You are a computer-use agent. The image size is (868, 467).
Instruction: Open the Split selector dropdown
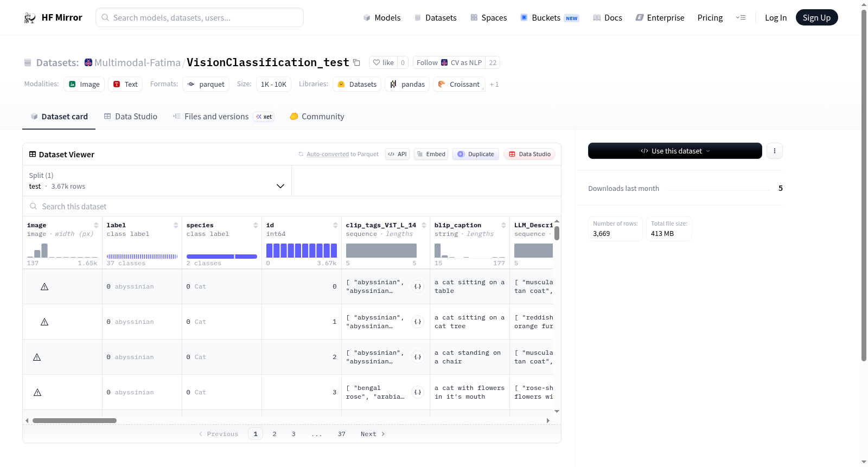157,181
